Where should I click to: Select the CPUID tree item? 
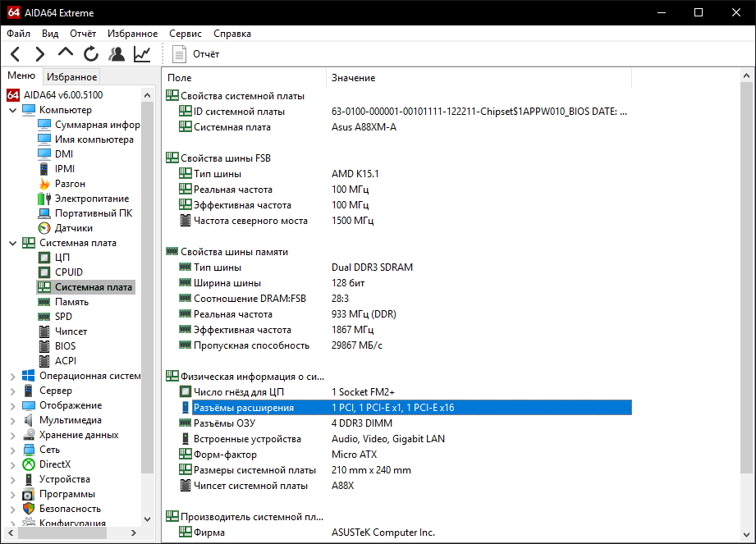(x=68, y=272)
